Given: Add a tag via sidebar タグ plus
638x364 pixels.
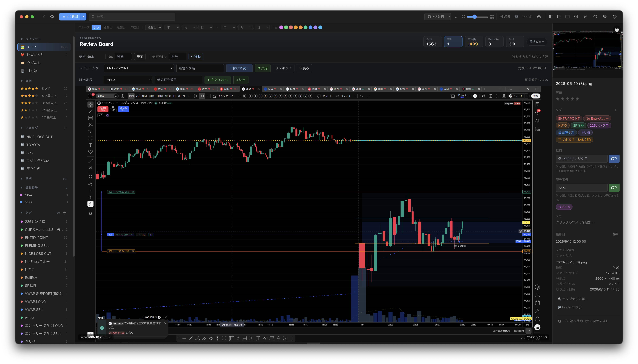Looking at the screenshot, I should (65, 213).
